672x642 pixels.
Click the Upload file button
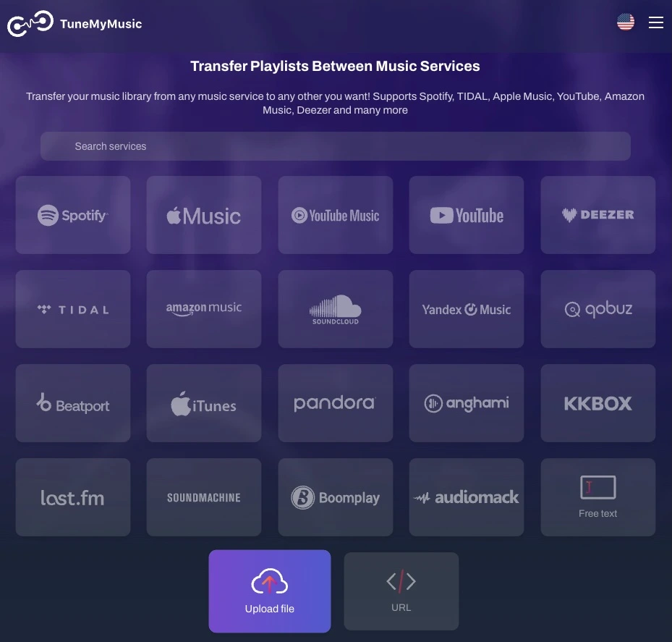(270, 591)
